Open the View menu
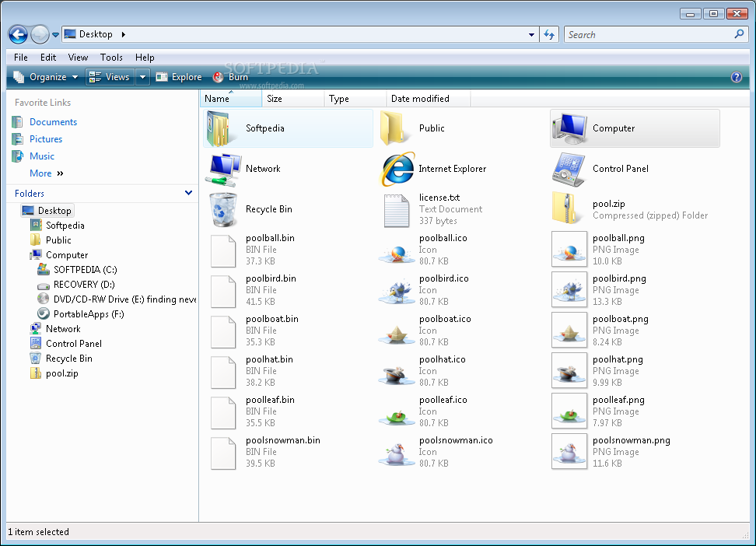This screenshot has height=546, width=756. point(78,58)
